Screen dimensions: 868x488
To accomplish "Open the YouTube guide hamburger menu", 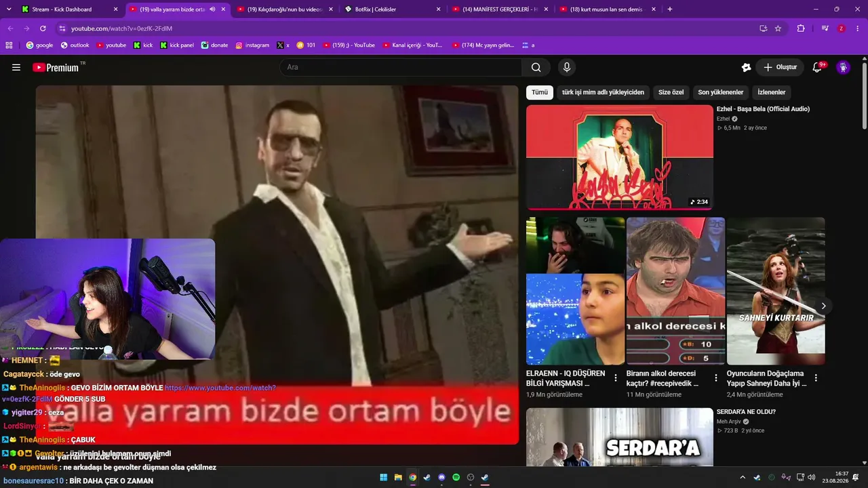I will coord(16,67).
